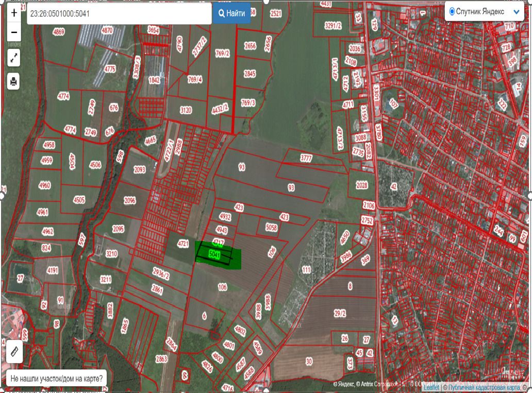532x393 pixels.
Task: Open 'Не нашли участок/дом на карте?' prompt
Action: click(56, 379)
